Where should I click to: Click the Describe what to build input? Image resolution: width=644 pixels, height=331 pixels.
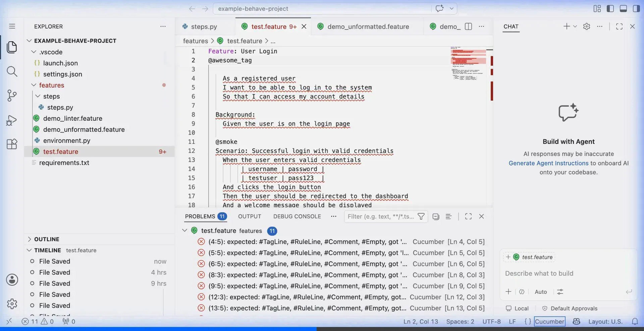(568, 274)
